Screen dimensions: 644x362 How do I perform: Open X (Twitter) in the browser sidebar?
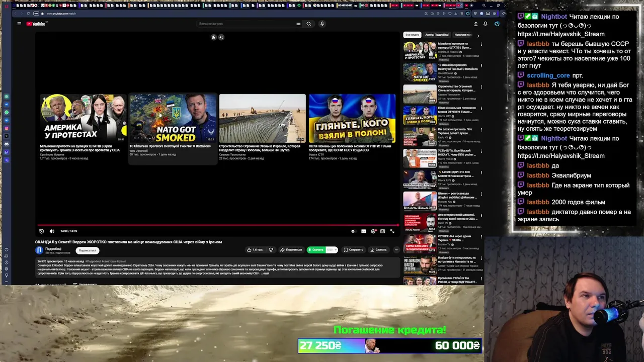coord(7,136)
